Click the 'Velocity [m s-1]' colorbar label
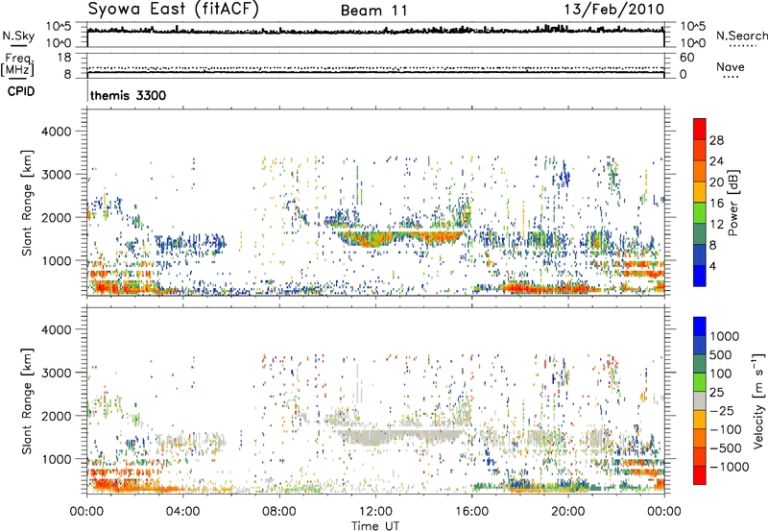Viewport: 768px width, 532px height. pyautogui.click(x=758, y=400)
